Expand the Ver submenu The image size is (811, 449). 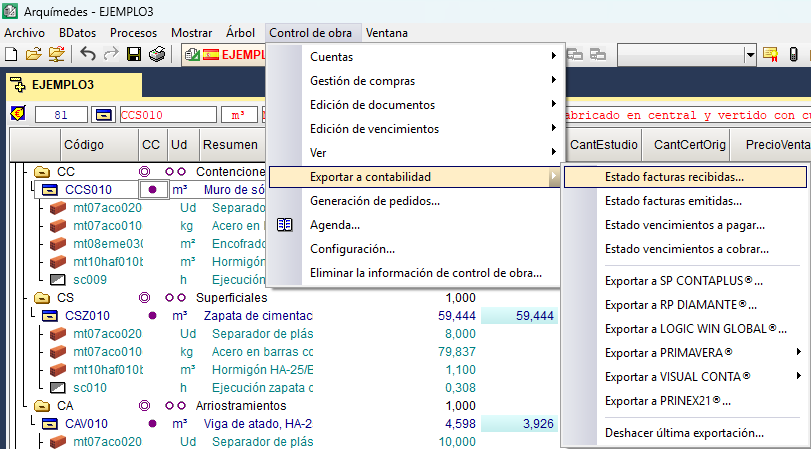(414, 153)
